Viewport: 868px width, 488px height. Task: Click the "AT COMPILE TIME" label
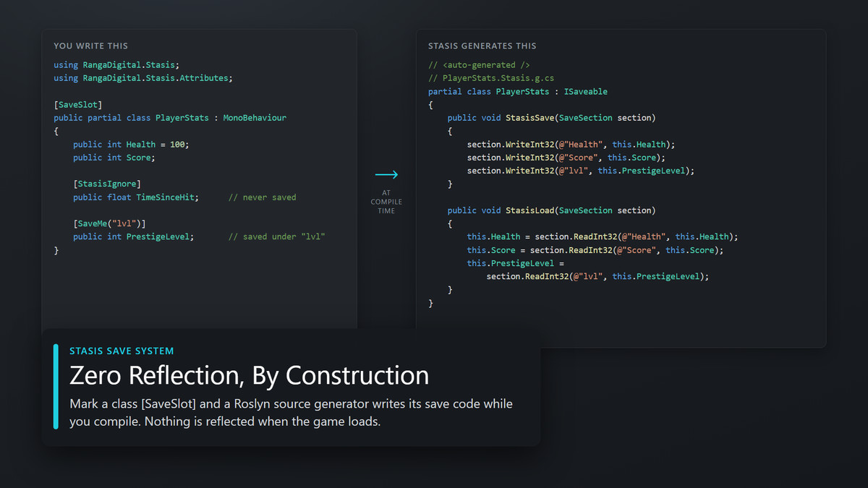pos(386,202)
